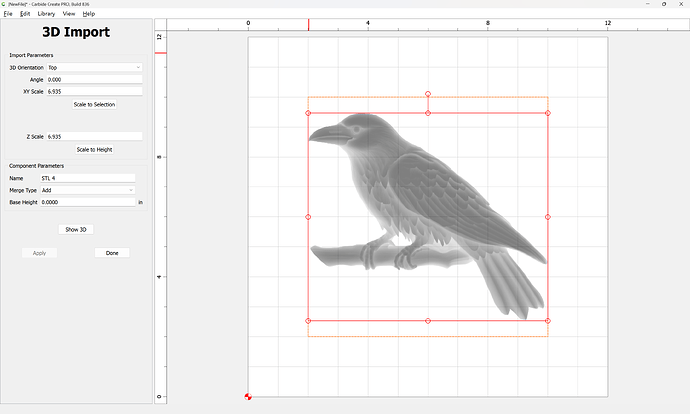Open the 3D Orientation dropdown
The height and width of the screenshot is (414, 690).
coord(94,67)
